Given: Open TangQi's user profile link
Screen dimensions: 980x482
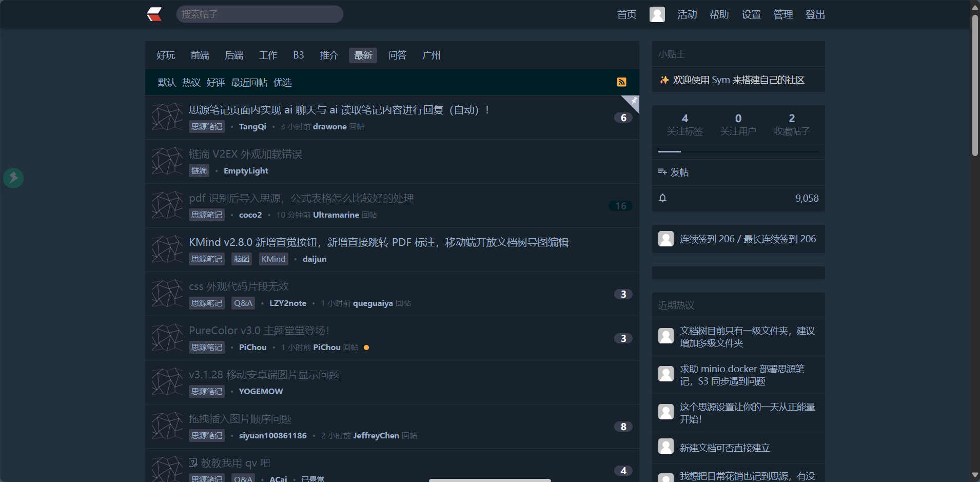Looking at the screenshot, I should click(x=252, y=126).
